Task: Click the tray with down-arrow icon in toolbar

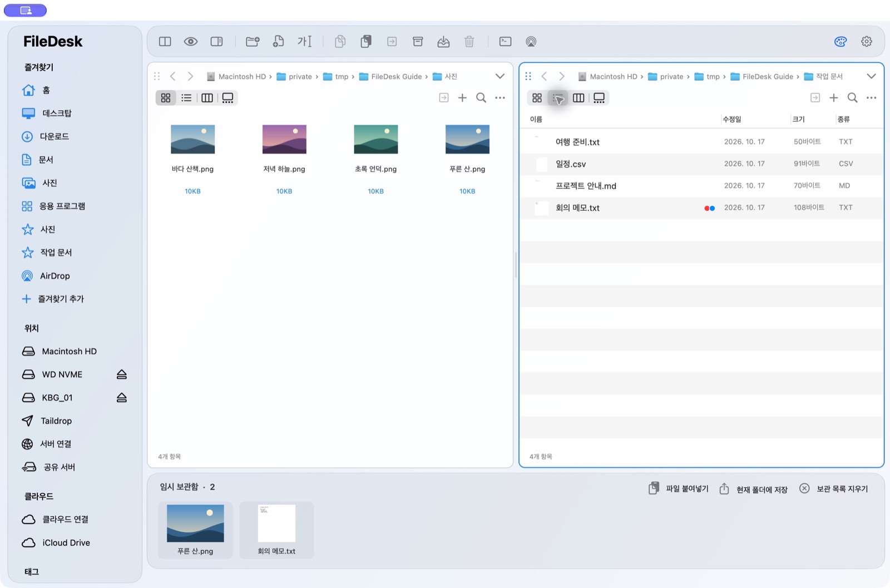Action: [443, 42]
